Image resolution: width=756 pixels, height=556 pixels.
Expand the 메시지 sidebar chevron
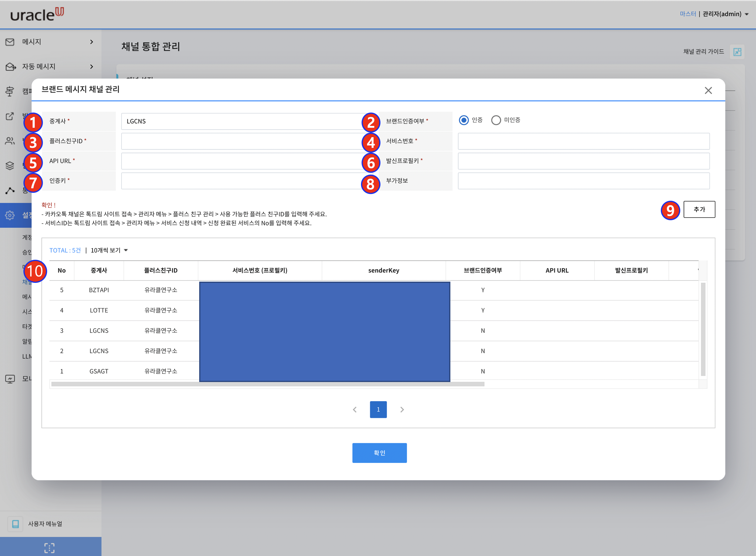click(x=91, y=42)
